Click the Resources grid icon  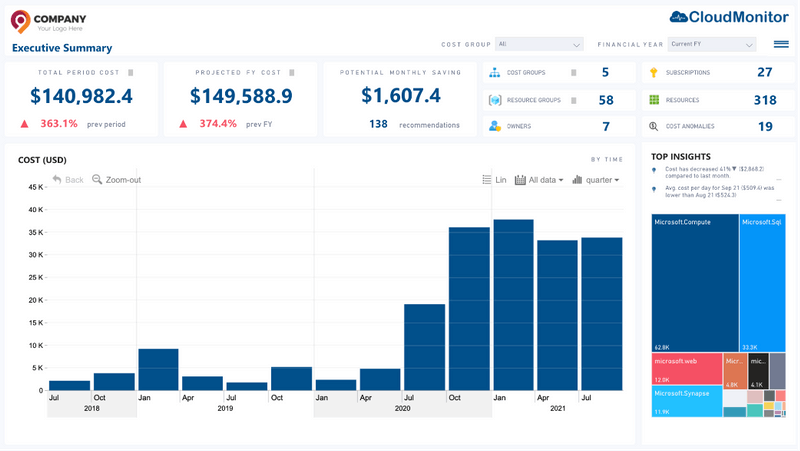point(654,100)
